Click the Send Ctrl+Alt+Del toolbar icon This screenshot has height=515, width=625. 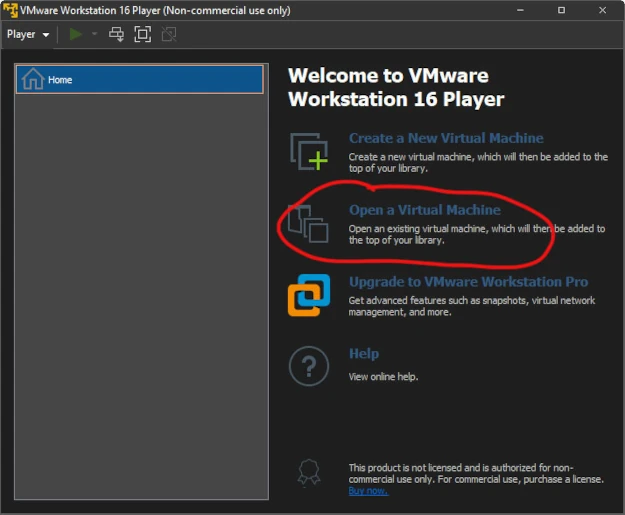coord(117,34)
